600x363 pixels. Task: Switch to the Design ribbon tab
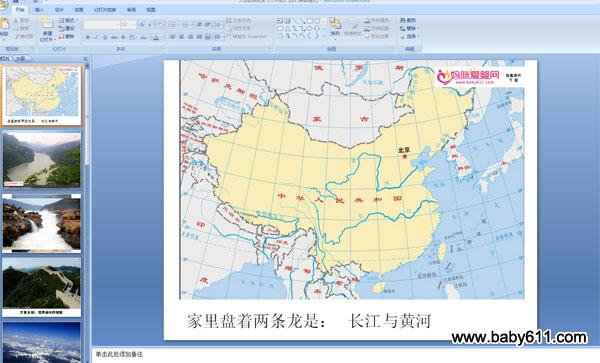59,10
